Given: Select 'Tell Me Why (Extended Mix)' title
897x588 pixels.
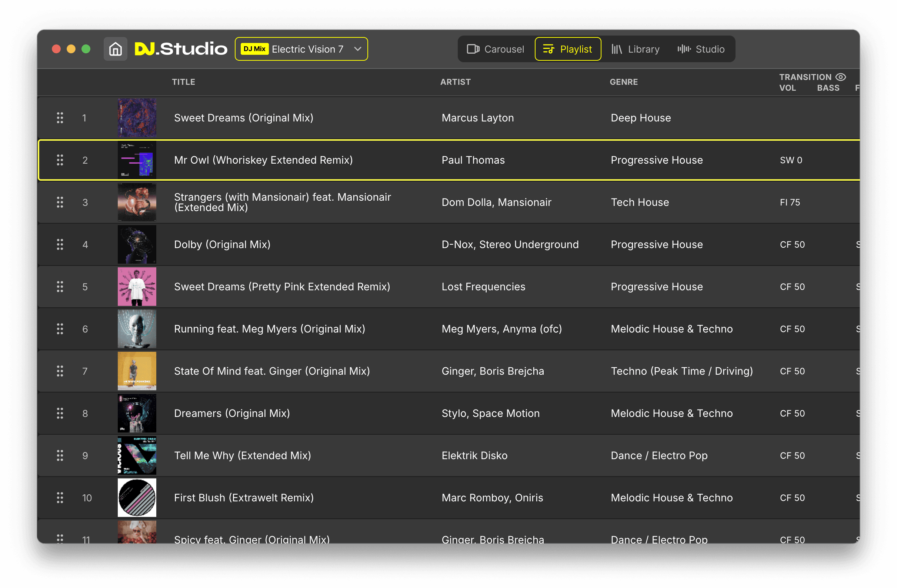Looking at the screenshot, I should pos(243,456).
